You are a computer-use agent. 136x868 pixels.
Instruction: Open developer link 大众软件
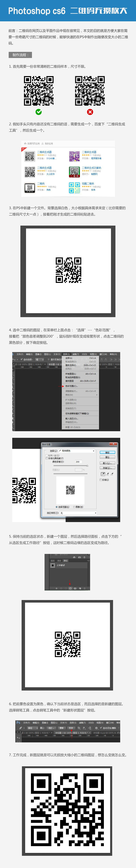[x=50, y=174]
